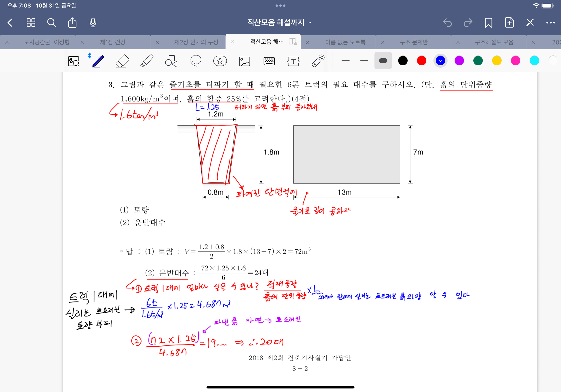This screenshot has height=392, width=561.
Task: Bookmark the current page
Action: [488, 23]
